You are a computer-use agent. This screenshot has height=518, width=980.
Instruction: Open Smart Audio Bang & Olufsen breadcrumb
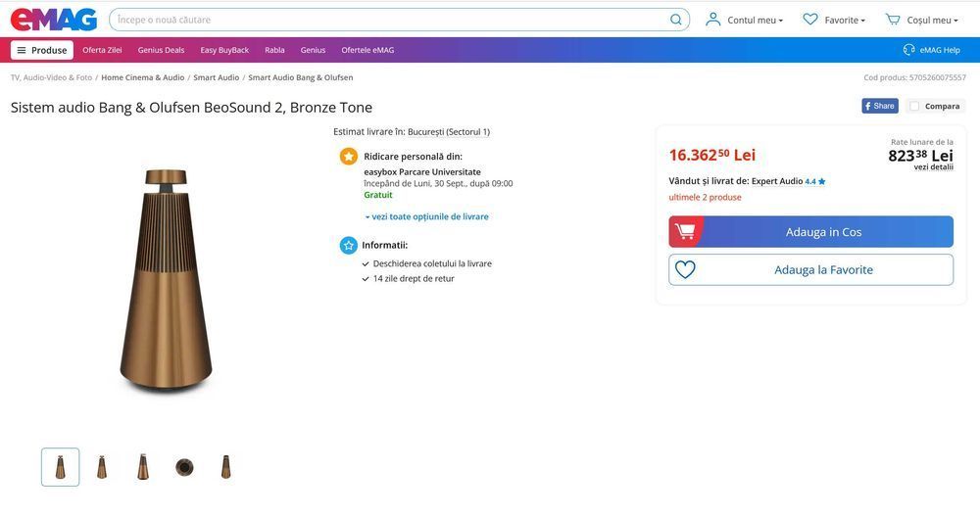point(301,77)
